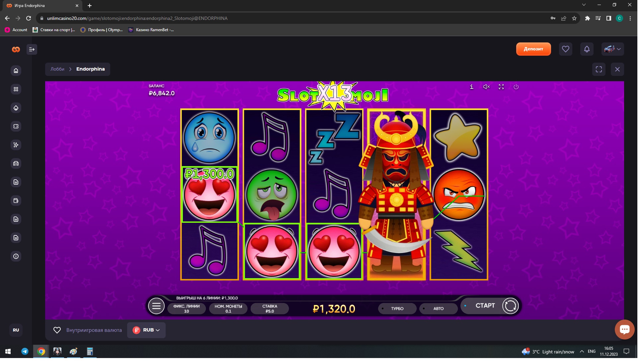This screenshot has width=644, height=364.
Task: Unmute the slot game sound icon
Action: tap(486, 87)
